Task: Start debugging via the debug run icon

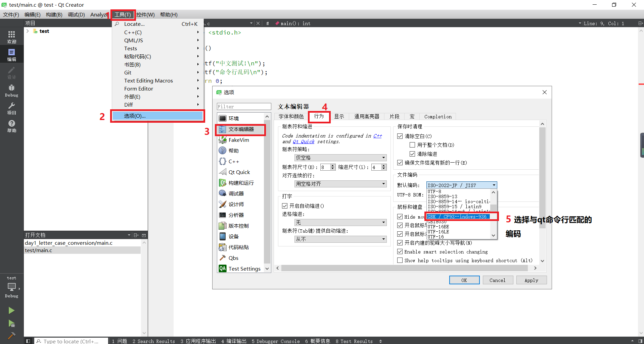Action: click(x=11, y=323)
